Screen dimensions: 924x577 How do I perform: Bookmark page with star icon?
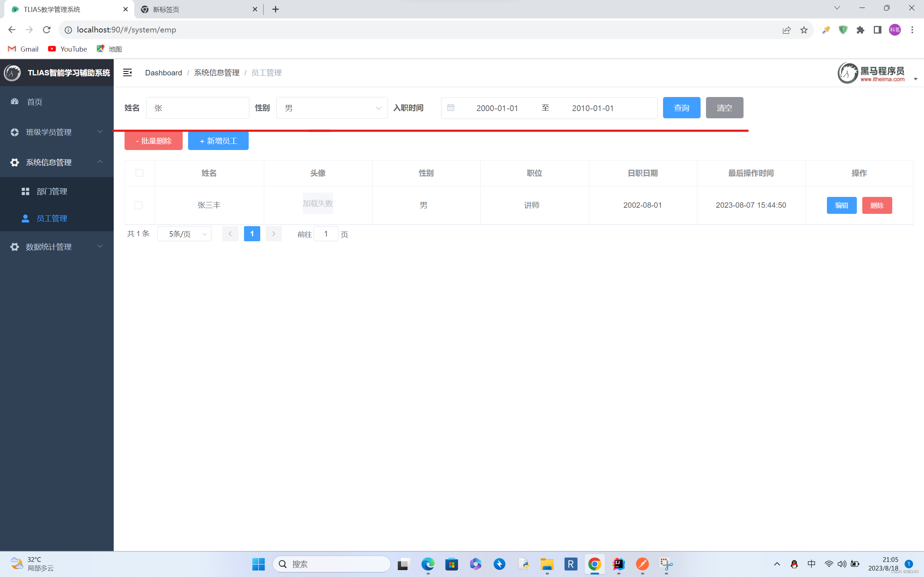[804, 30]
